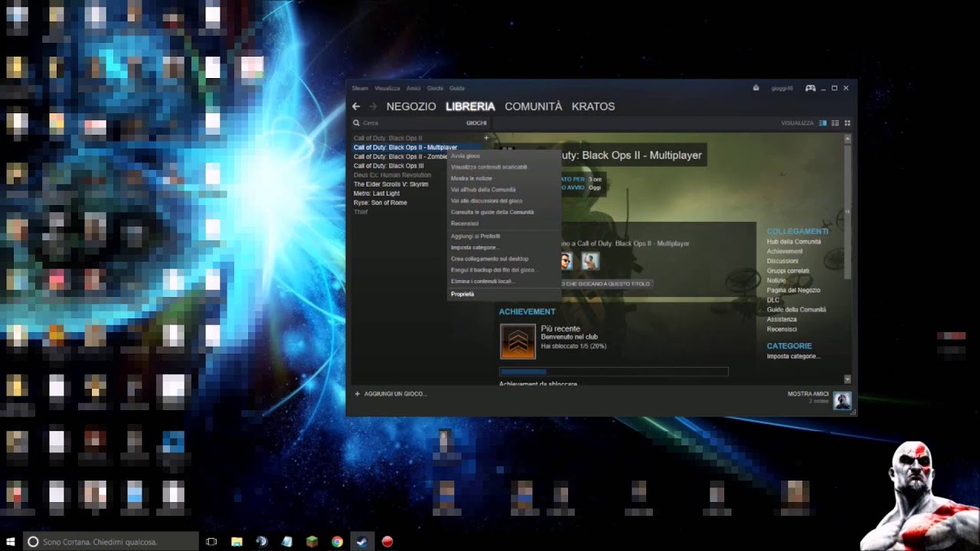Click Cortana circle icon
Viewport: 980px width, 551px height.
pyautogui.click(x=33, y=541)
